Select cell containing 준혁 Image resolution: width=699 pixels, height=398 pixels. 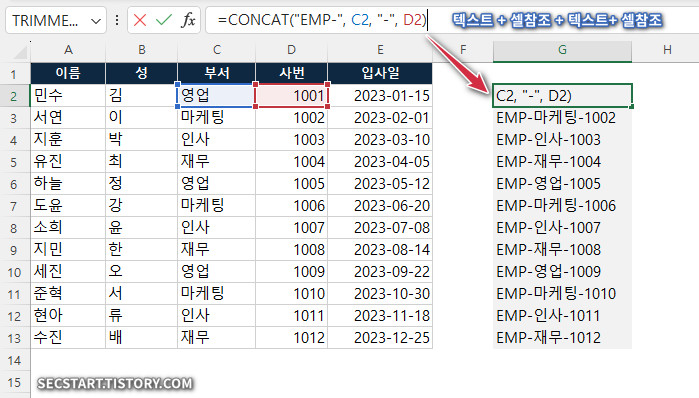68,293
